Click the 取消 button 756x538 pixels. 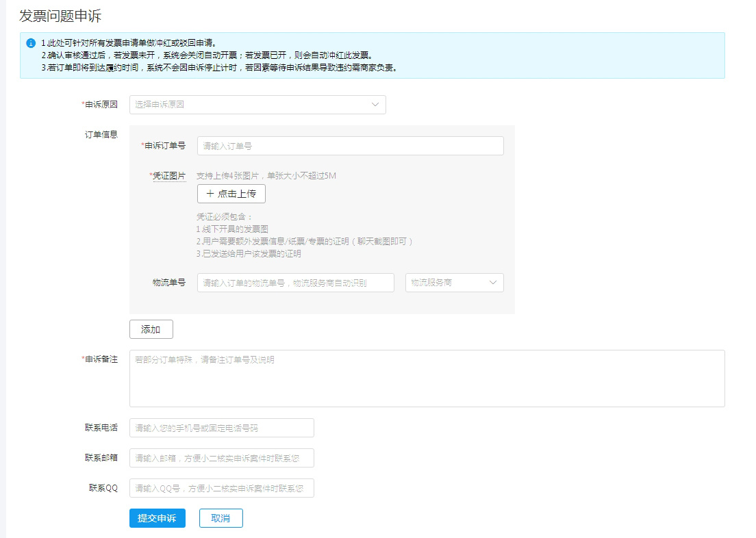[x=220, y=518]
